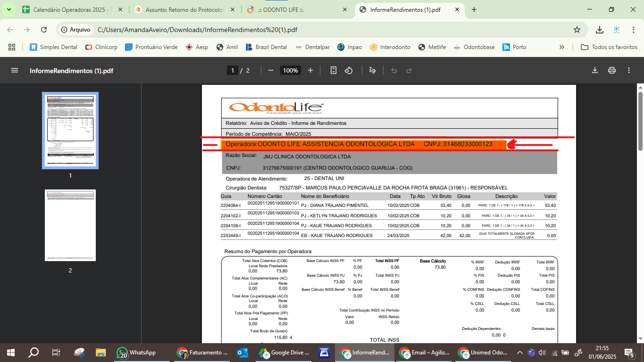Click the Arquivo site info chip
Image resolution: width=644 pixels, height=362 pixels.
tap(75, 30)
